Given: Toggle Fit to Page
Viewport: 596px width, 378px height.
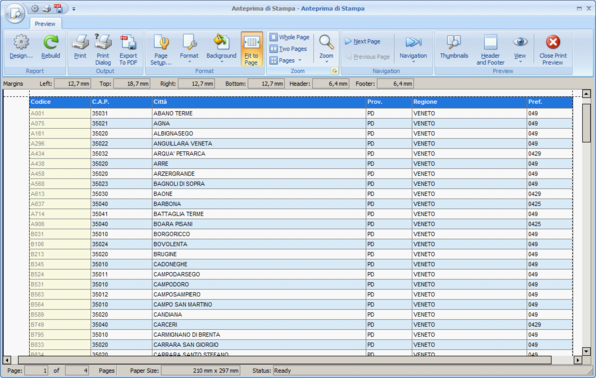Looking at the screenshot, I should pyautogui.click(x=251, y=49).
